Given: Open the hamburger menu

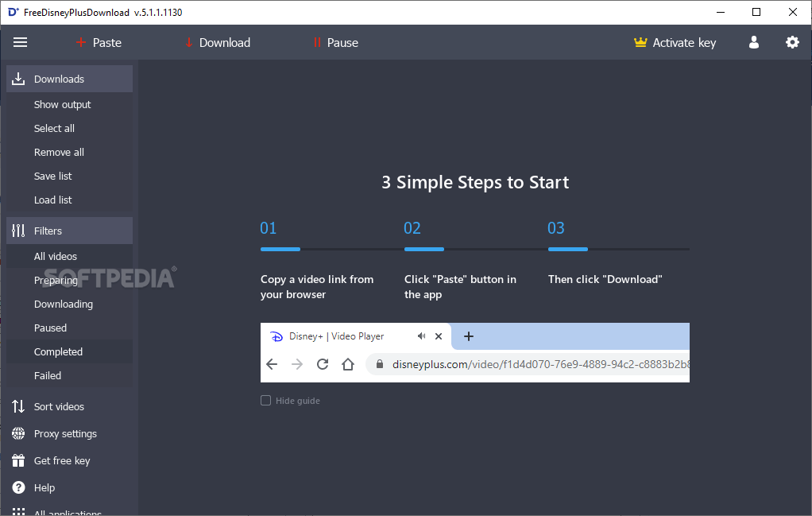Looking at the screenshot, I should pyautogui.click(x=20, y=42).
